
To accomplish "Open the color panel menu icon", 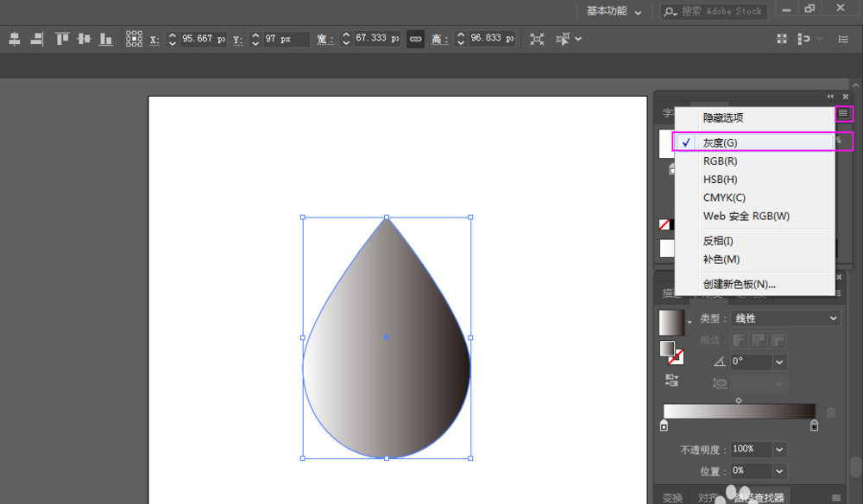I will click(843, 113).
